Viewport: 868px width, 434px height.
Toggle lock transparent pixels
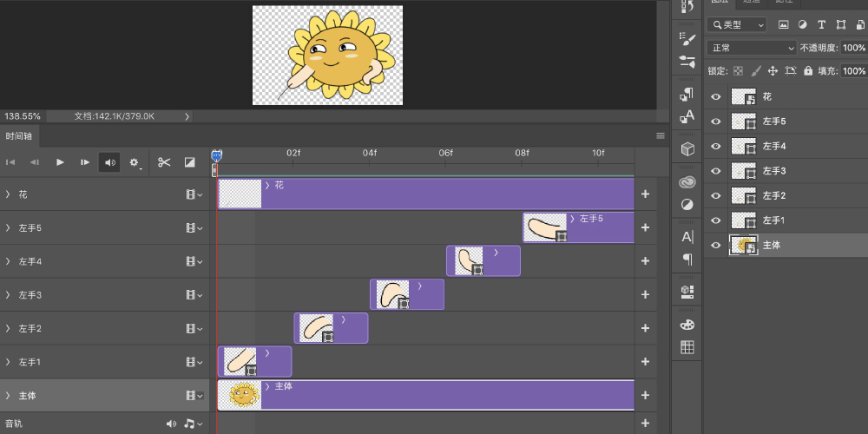tap(738, 71)
